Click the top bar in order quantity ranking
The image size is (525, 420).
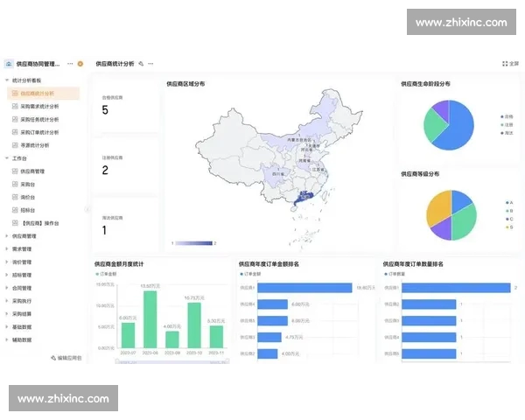pyautogui.click(x=456, y=288)
